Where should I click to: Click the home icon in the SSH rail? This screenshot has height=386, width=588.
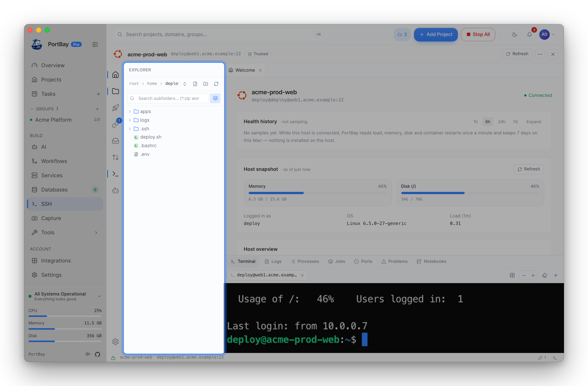[115, 75]
